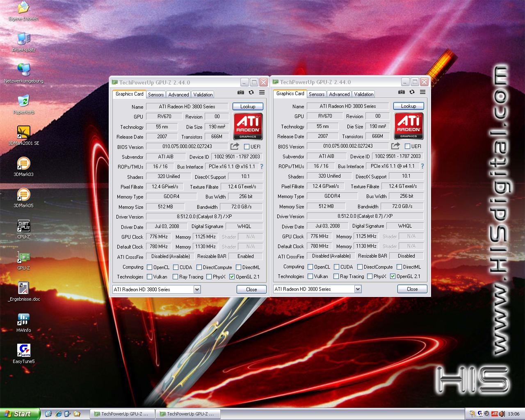Switch to Sensors tab in left GPU-Z

[156, 94]
